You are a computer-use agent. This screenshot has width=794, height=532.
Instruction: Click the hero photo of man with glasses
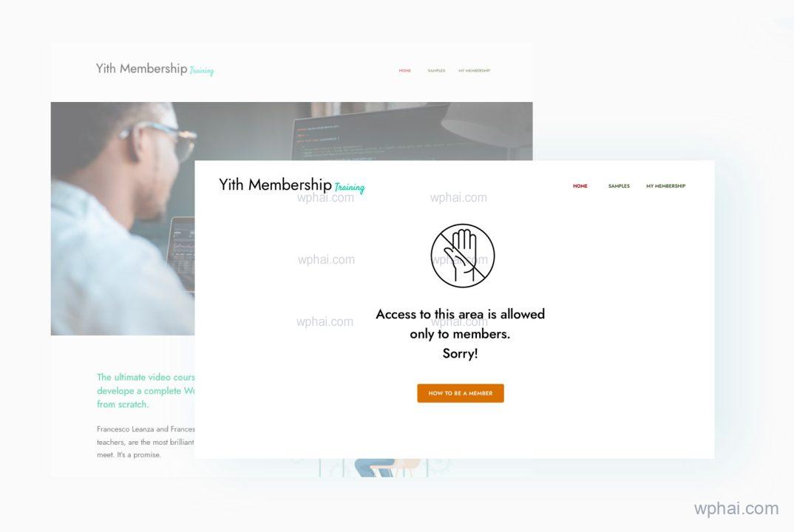[121, 218]
